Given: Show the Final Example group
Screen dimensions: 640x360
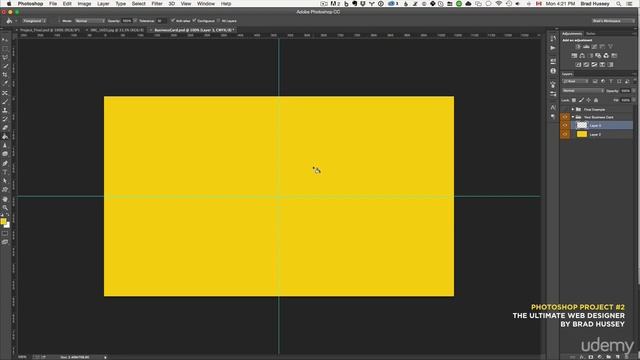Looking at the screenshot, I should (x=565, y=109).
